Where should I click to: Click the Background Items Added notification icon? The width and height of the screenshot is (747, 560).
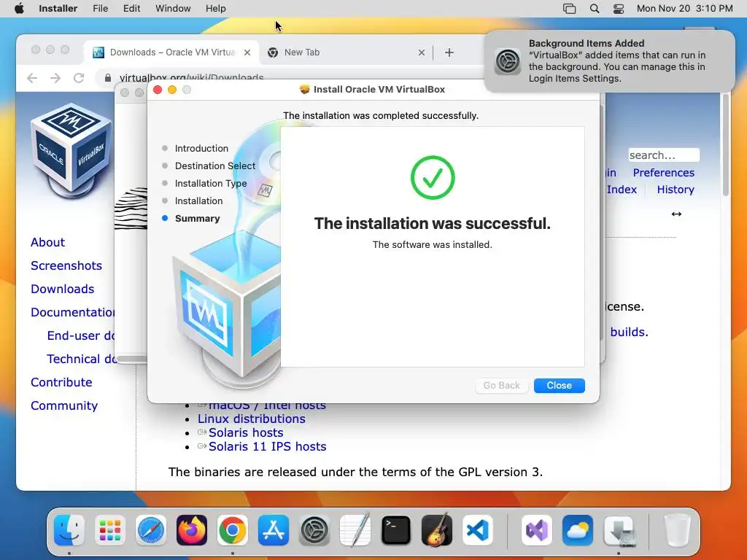point(508,61)
